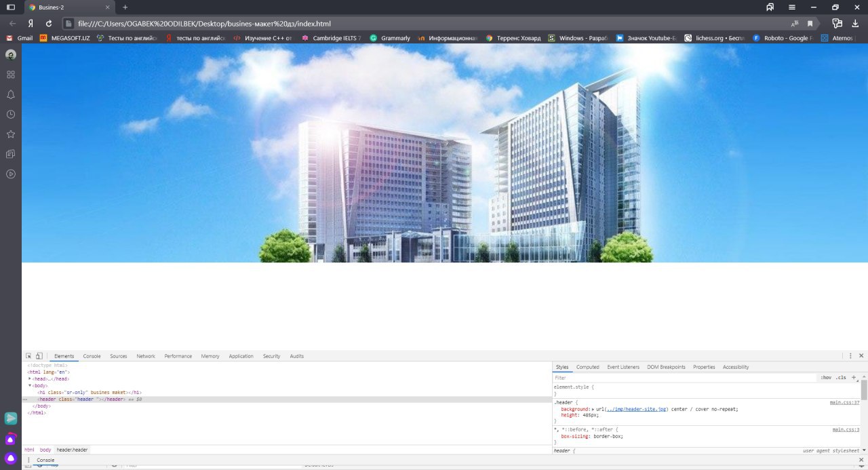
Task: Open the teal messenger icon in sidebar
Action: point(11,418)
